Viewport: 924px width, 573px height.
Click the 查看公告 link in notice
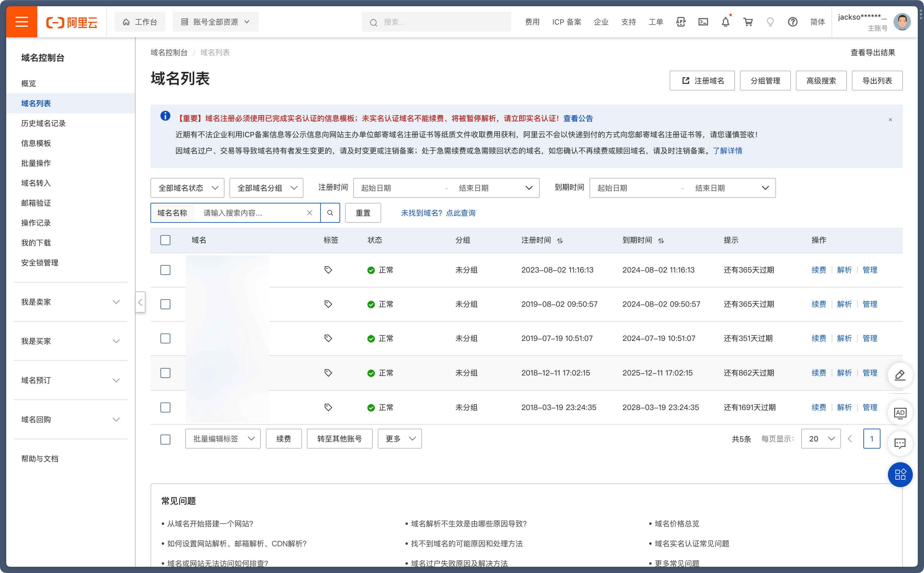(578, 119)
